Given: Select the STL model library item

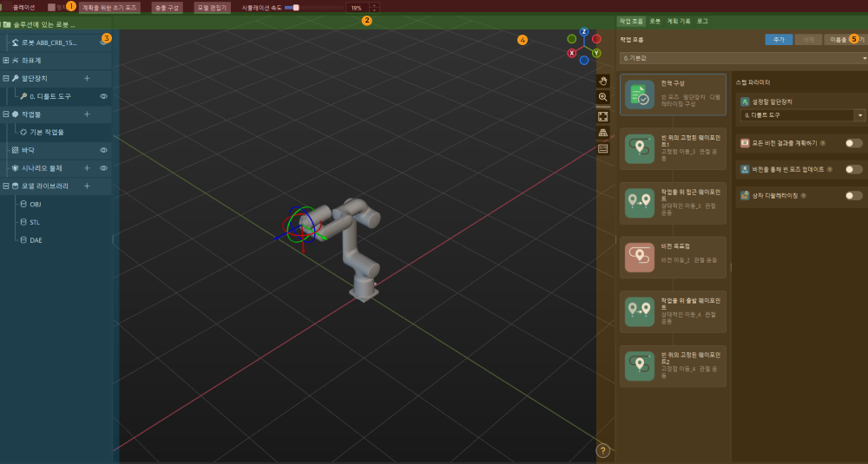Looking at the screenshot, I should [35, 222].
